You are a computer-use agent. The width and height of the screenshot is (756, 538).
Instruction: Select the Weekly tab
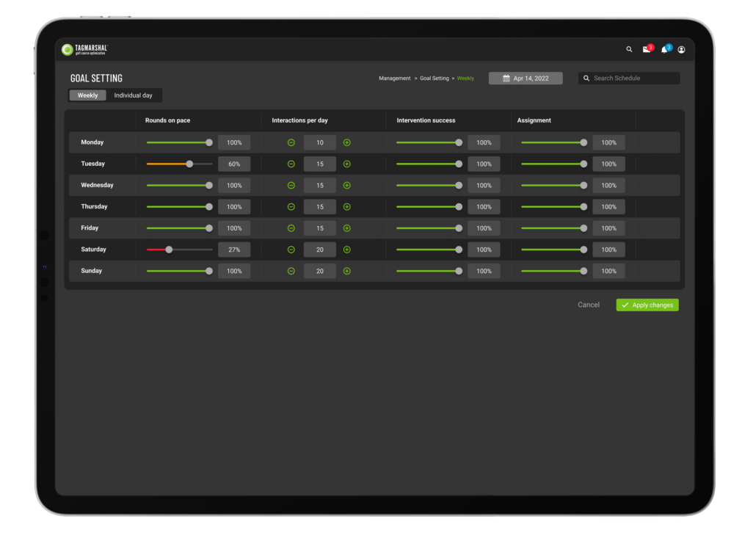88,95
